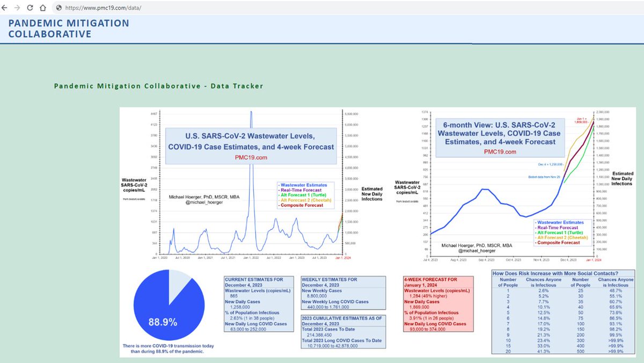Select the new weekly cases value '8,800,000'
Image resolution: width=644 pixels, height=363 pixels.
pos(317,297)
